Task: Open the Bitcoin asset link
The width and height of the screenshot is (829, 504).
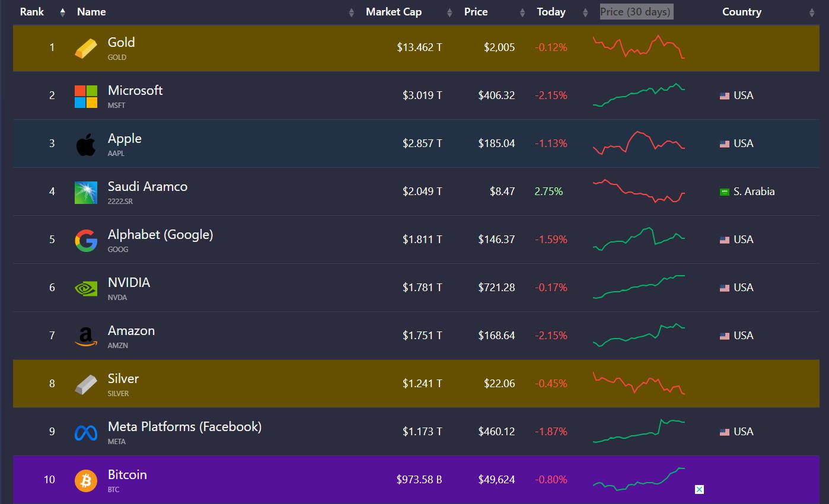Action: click(x=127, y=475)
